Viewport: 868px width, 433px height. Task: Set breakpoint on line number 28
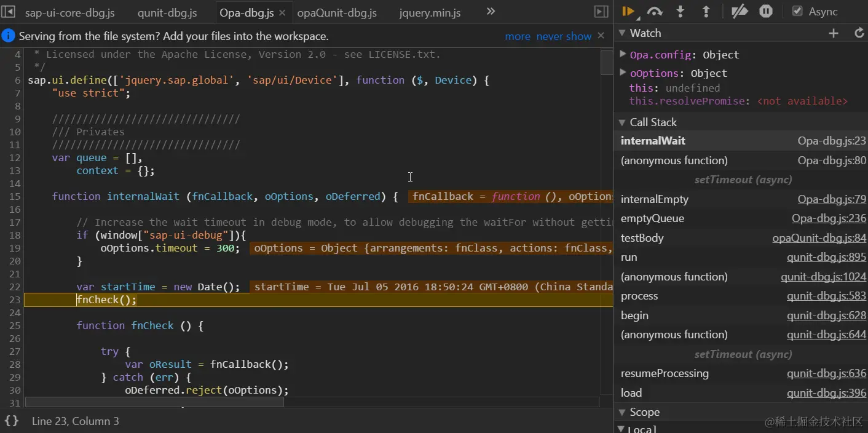[15, 364]
